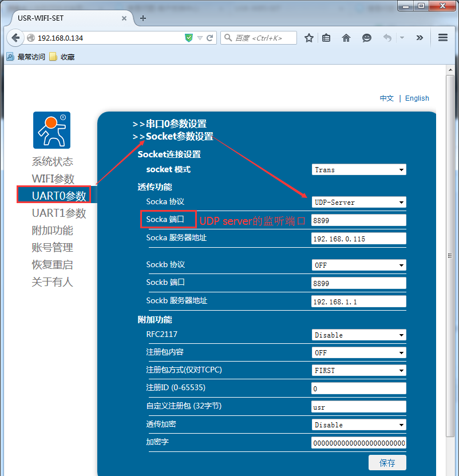
Task: Open the bookmarks library icon
Action: 327,38
